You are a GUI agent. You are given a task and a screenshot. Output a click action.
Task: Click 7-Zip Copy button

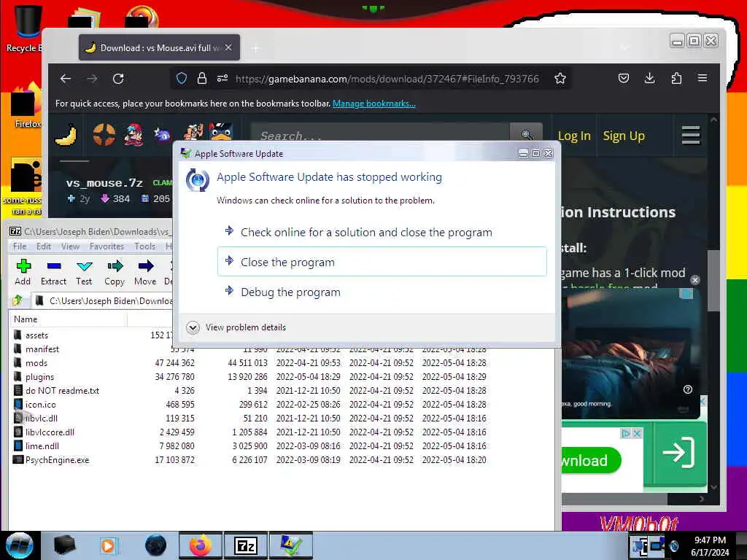click(115, 273)
